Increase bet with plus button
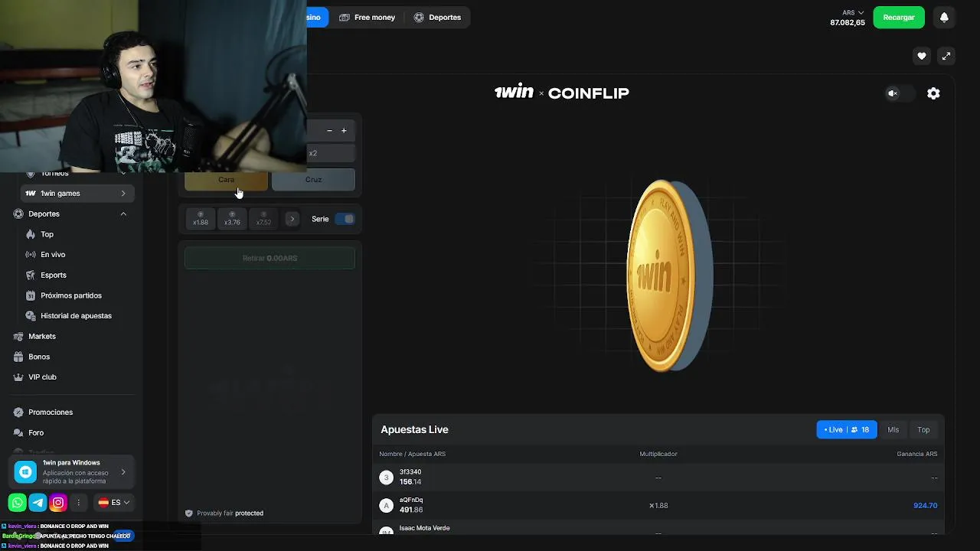 (344, 131)
